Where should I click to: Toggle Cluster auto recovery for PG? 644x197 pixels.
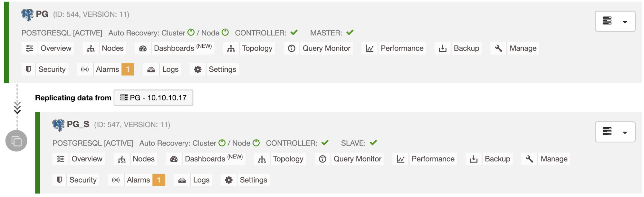[191, 33]
